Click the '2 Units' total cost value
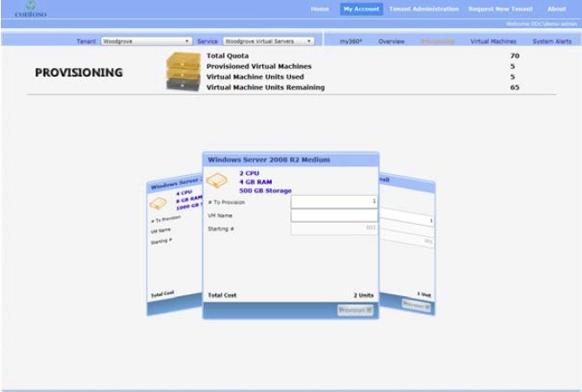The height and width of the screenshot is (392, 582). pos(363,295)
